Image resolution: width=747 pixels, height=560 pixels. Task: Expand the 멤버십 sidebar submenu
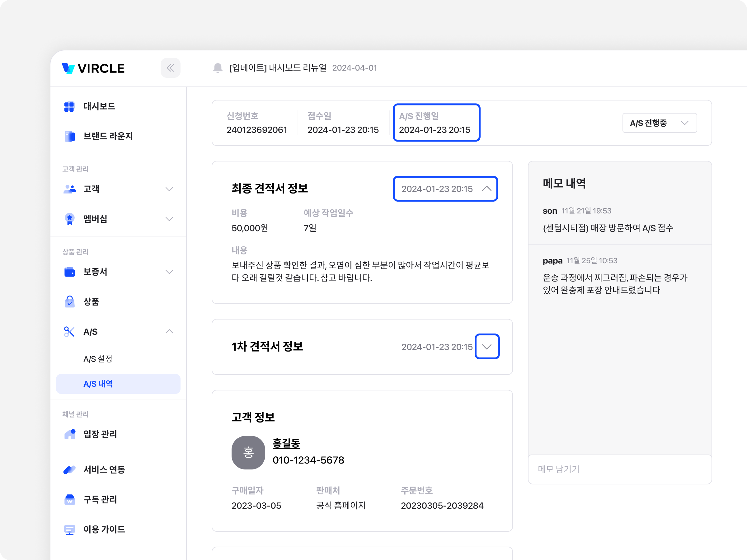(169, 219)
